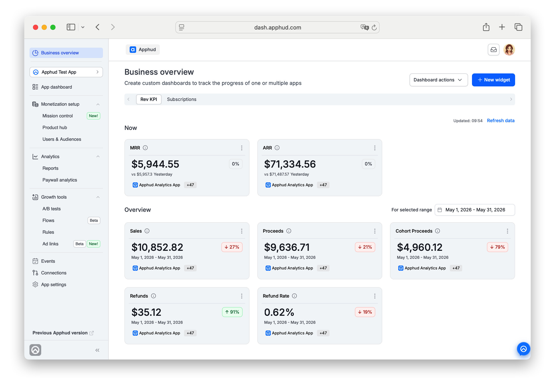This screenshot has width=555, height=392.
Task: Open Reports under Analytics
Action: pyautogui.click(x=50, y=168)
